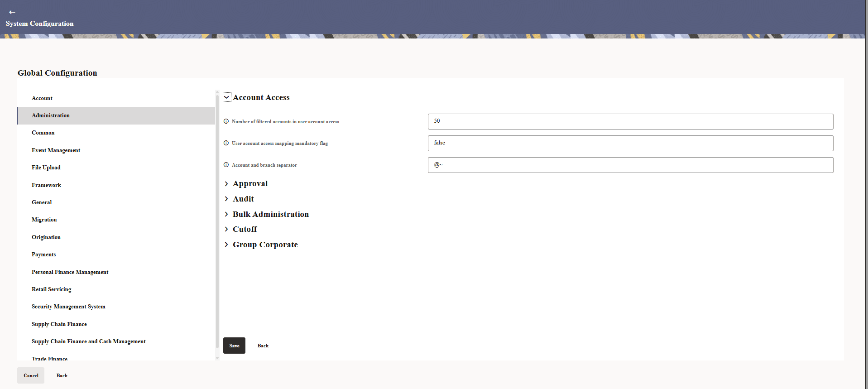Open the Event Management category
This screenshot has width=868, height=389.
[116, 150]
